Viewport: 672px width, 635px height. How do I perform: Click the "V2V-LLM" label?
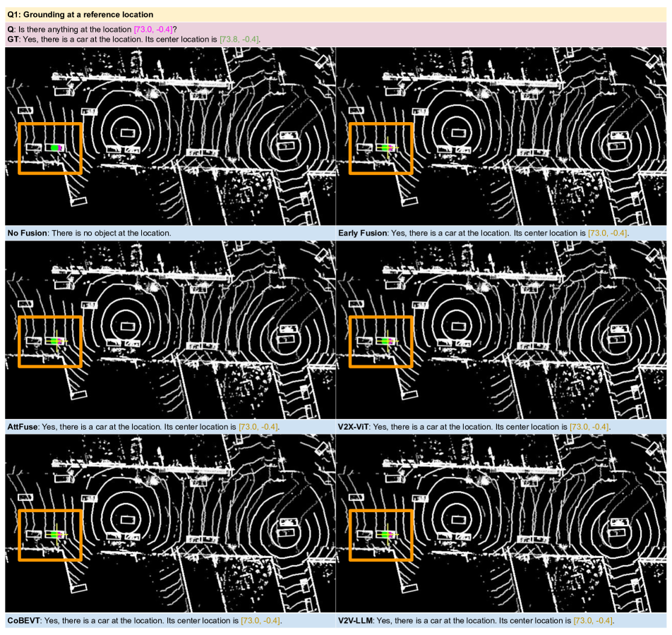[x=355, y=620]
